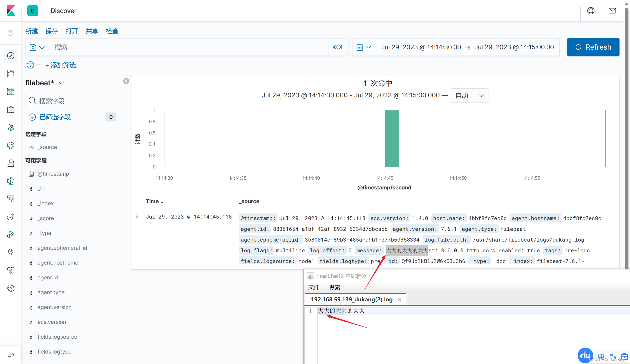Open the Maps icon in sidebar

11,127
